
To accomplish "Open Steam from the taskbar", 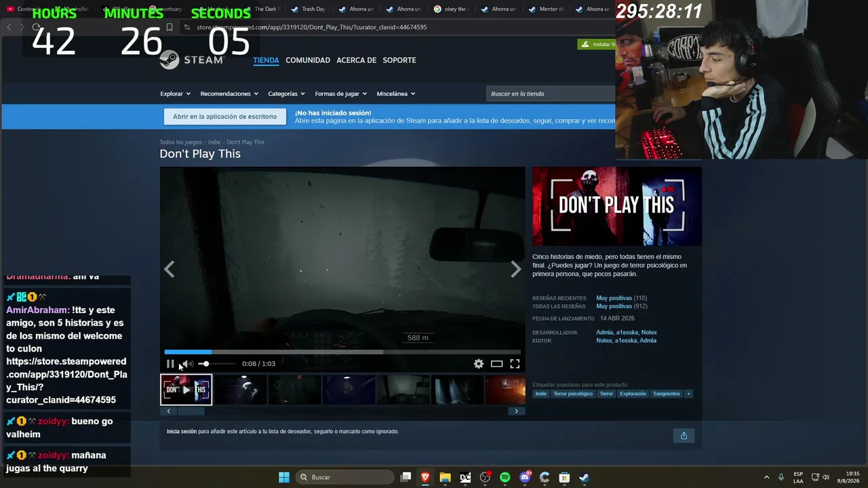I will (584, 477).
